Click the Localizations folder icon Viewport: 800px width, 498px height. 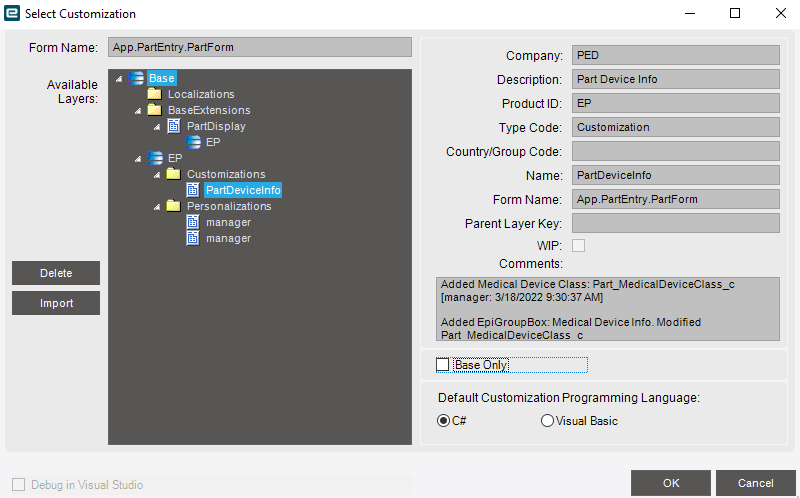tap(155, 94)
